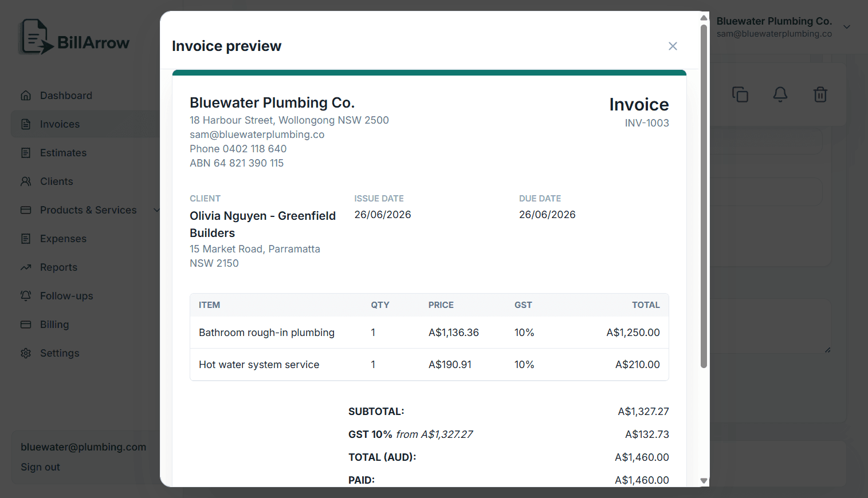Viewport: 868px width, 498px height.
Task: Expand the Bluewater Plumbing Co. account dropdown
Action: point(847,27)
